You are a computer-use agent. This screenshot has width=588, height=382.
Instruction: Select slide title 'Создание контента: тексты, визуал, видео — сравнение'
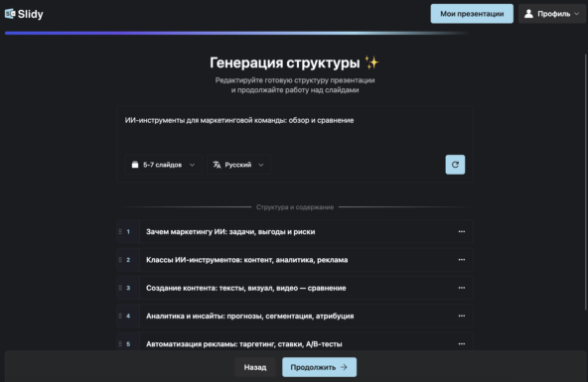pyautogui.click(x=246, y=288)
